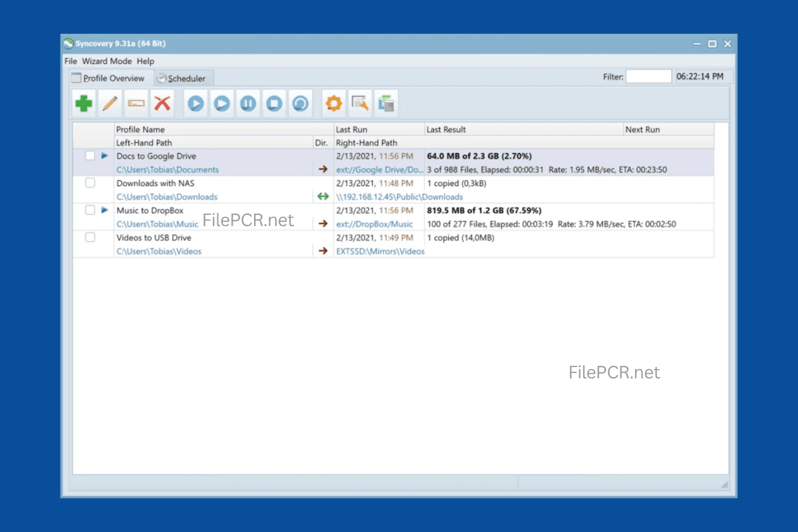Delete the profile with the red X
The height and width of the screenshot is (532, 798).
pyautogui.click(x=162, y=104)
